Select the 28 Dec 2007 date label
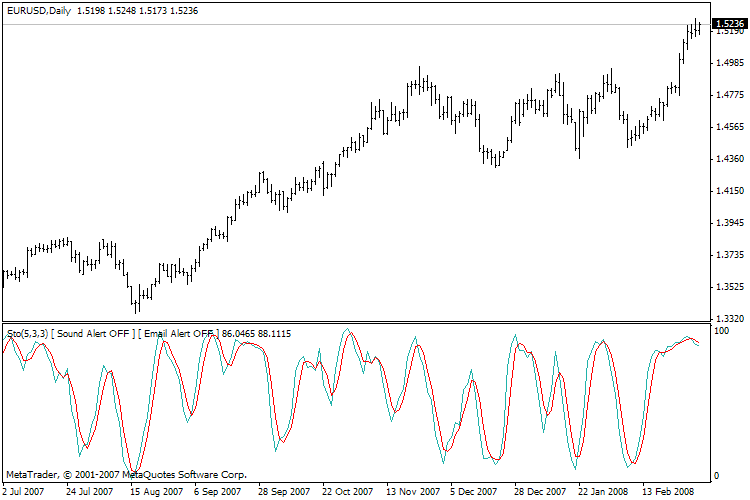750x500 pixels. pos(540,491)
